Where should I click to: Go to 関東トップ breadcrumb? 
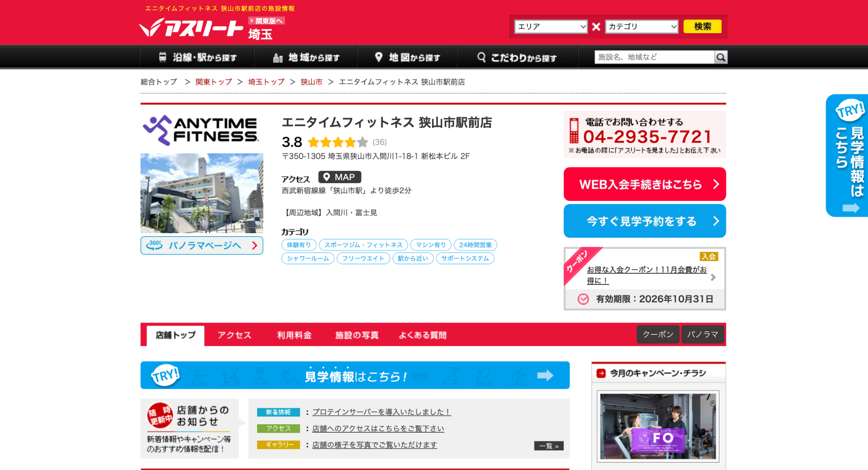point(213,82)
